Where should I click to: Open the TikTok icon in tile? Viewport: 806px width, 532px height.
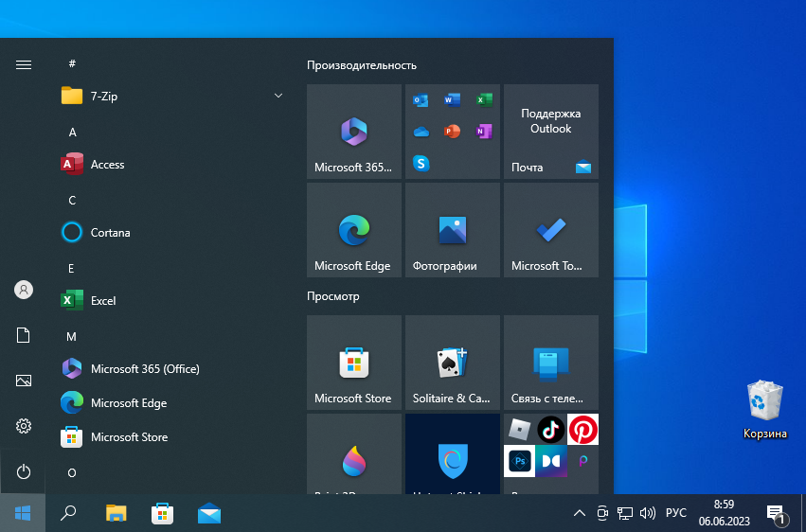(x=551, y=430)
